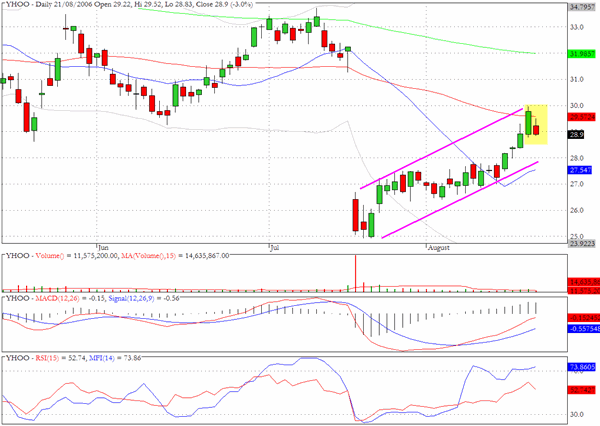The height and width of the screenshot is (426, 600).
Task: Click the 23.9223 lower band value label
Action: click(x=582, y=243)
